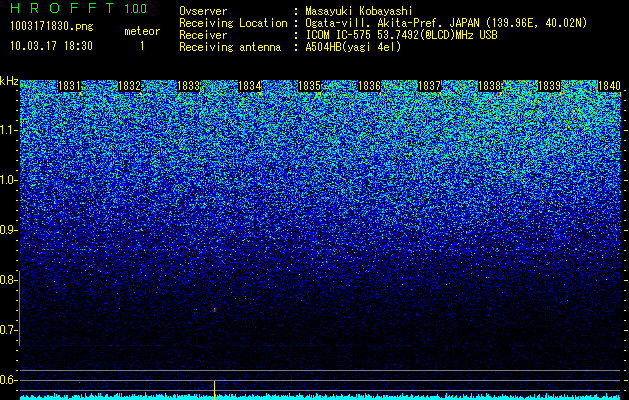This screenshot has width=629, height=400.
Task: Click the 1833 time label
Action: 189,86
